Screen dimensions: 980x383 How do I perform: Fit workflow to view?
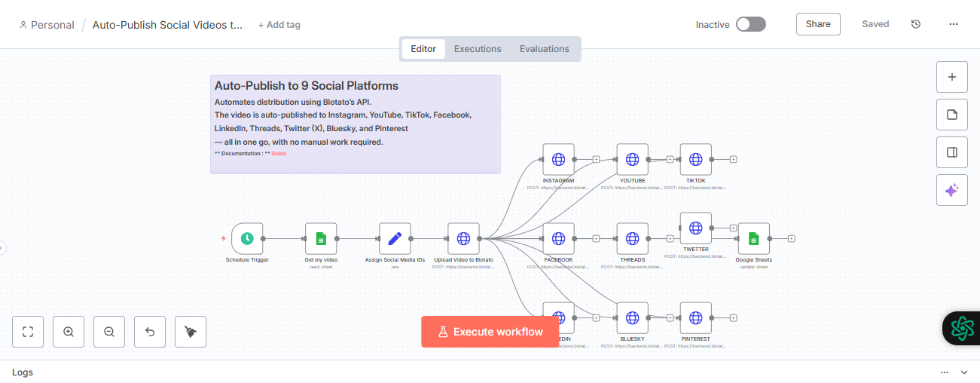pos(28,332)
